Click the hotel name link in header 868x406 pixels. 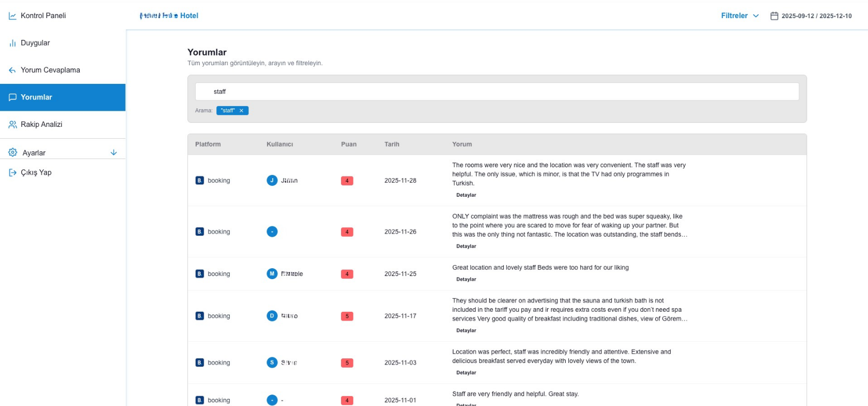[x=169, y=16]
